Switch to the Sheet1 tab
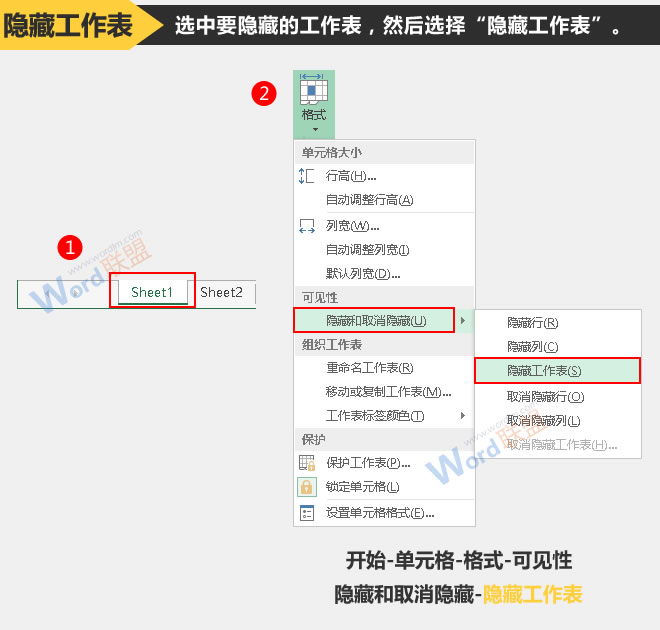660x630 pixels. point(152,292)
